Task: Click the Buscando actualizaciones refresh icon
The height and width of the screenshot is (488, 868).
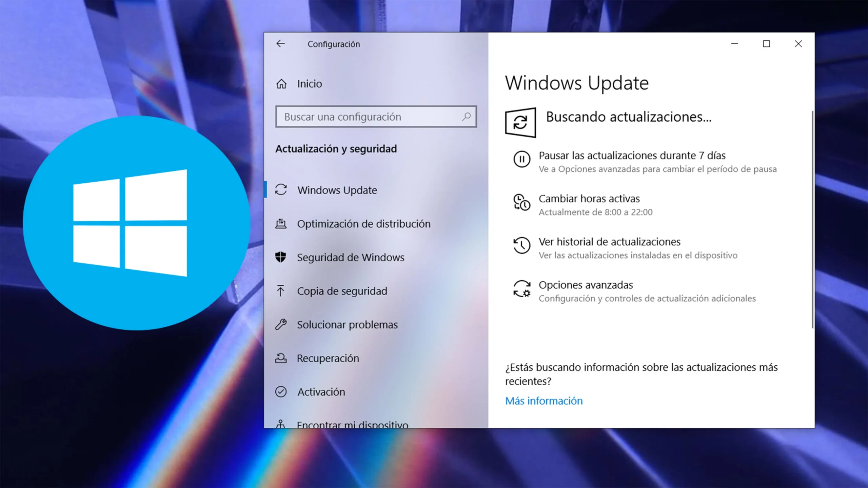Action: tap(520, 123)
